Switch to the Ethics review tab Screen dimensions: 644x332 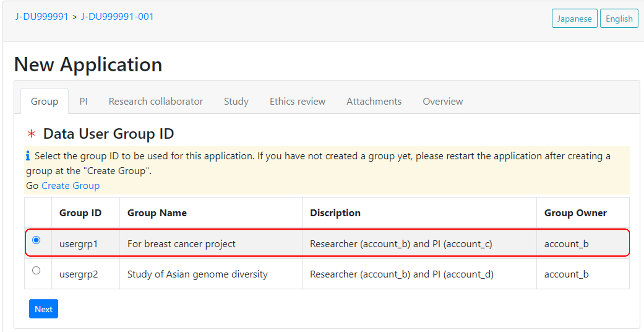[297, 102]
